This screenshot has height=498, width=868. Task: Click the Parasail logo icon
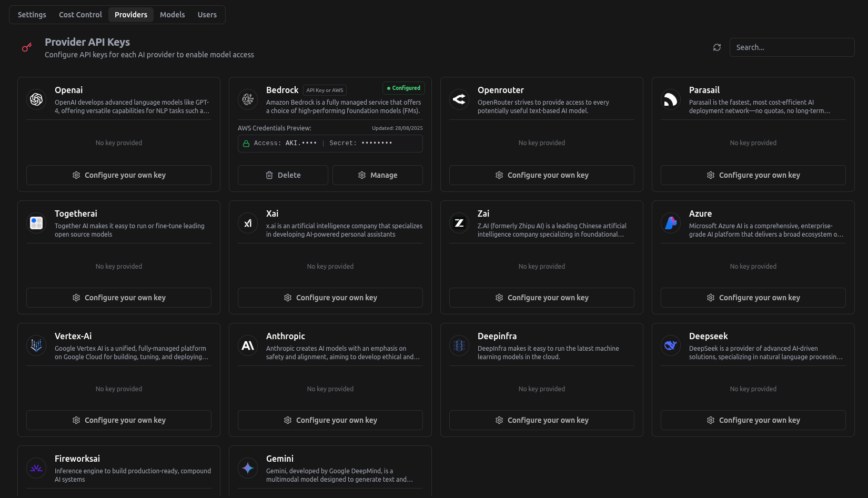(671, 99)
